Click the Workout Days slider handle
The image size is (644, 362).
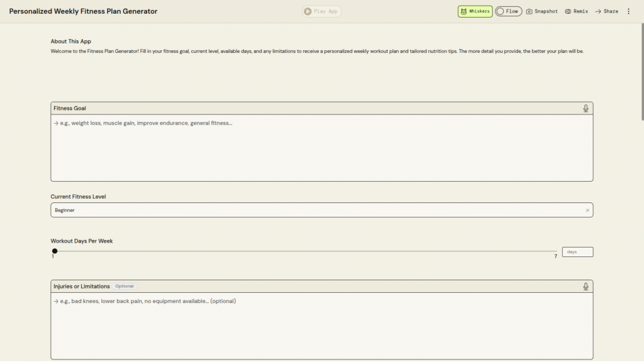[x=55, y=251]
